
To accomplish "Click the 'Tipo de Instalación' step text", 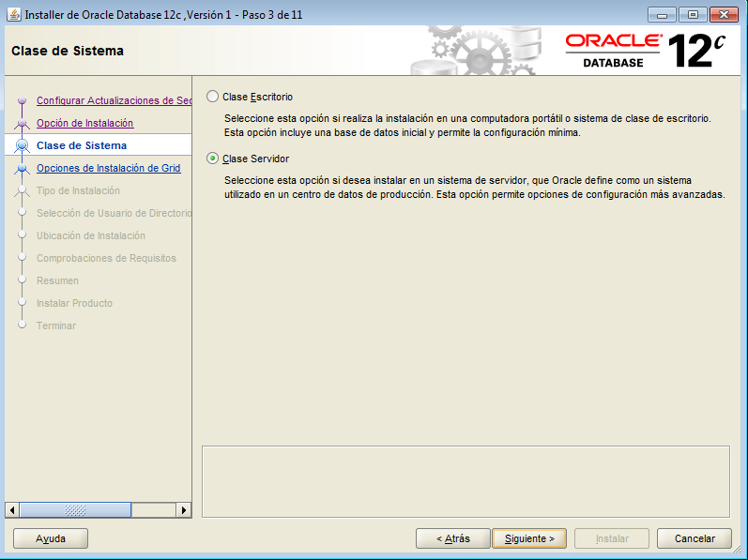I will point(78,190).
